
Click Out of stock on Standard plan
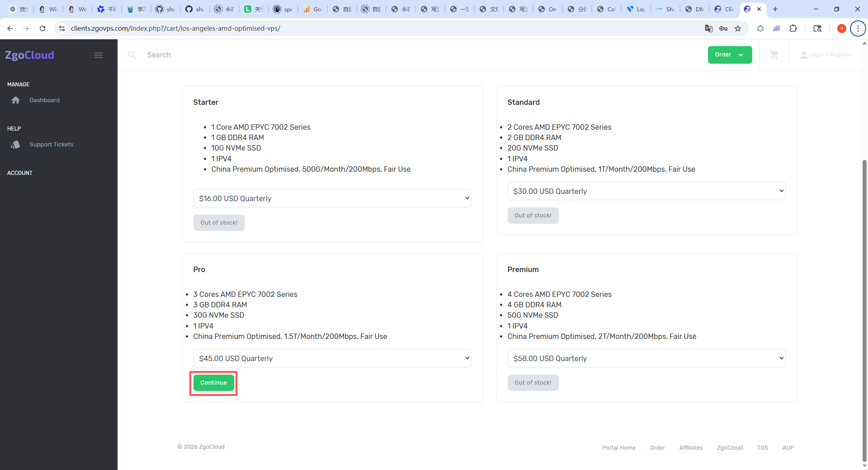coord(533,216)
